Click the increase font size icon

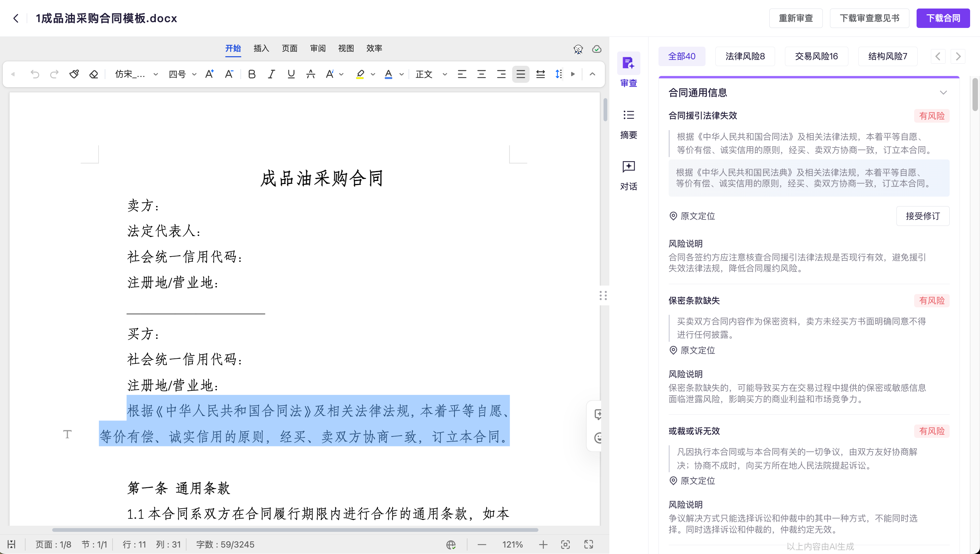pos(209,74)
